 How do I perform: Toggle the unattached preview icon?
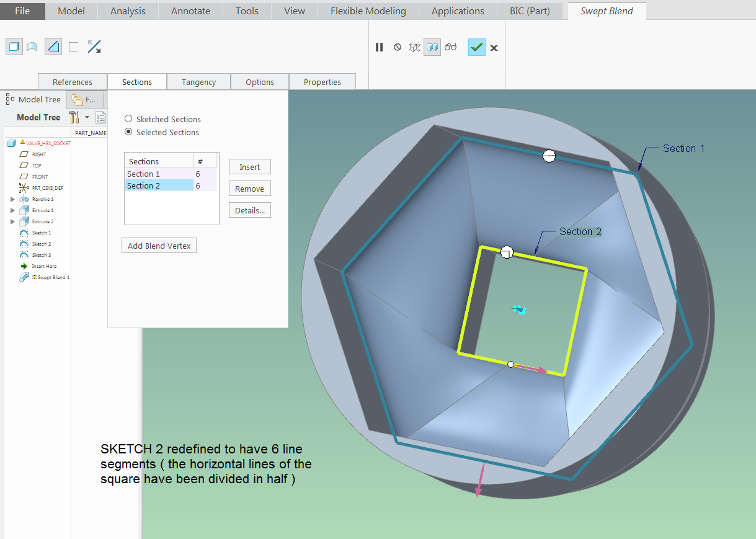[415, 47]
